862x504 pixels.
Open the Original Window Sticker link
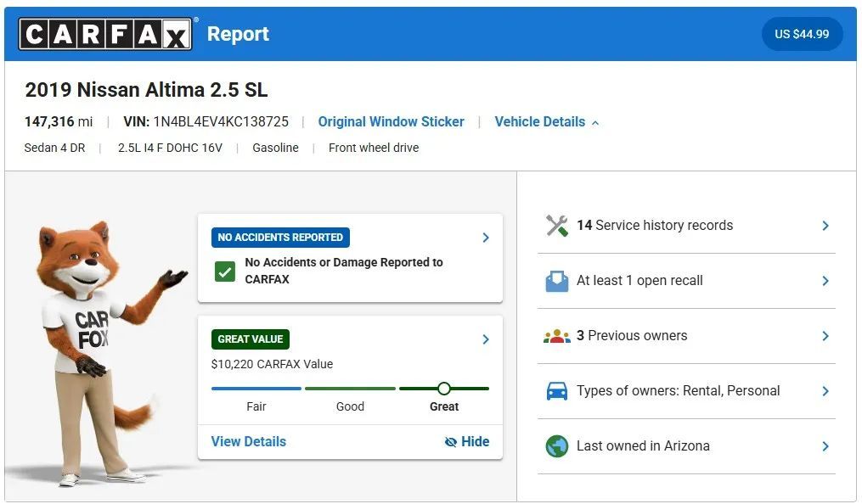(x=391, y=121)
